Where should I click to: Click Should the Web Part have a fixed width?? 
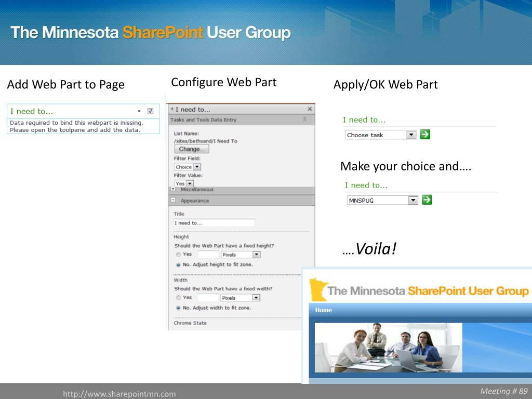tap(223, 289)
